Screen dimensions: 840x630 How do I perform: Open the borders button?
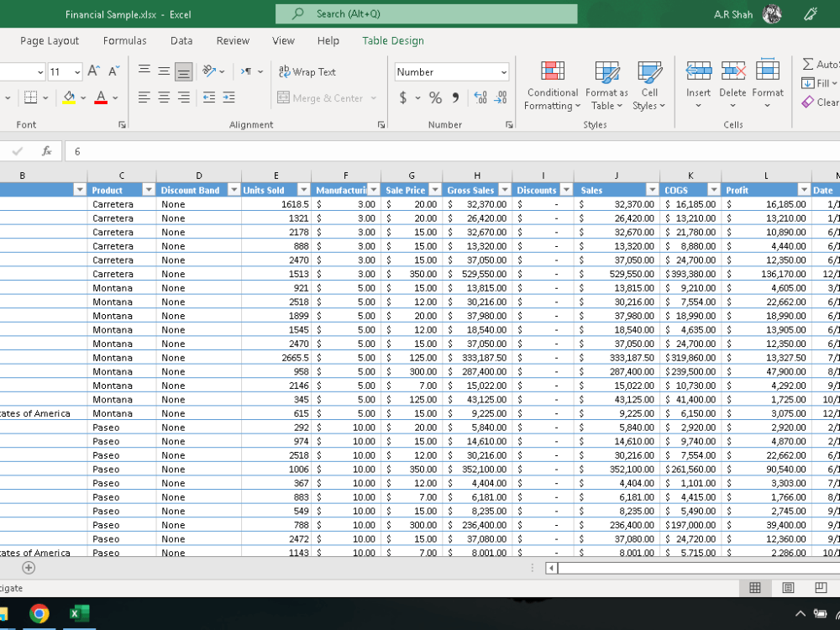(31, 97)
